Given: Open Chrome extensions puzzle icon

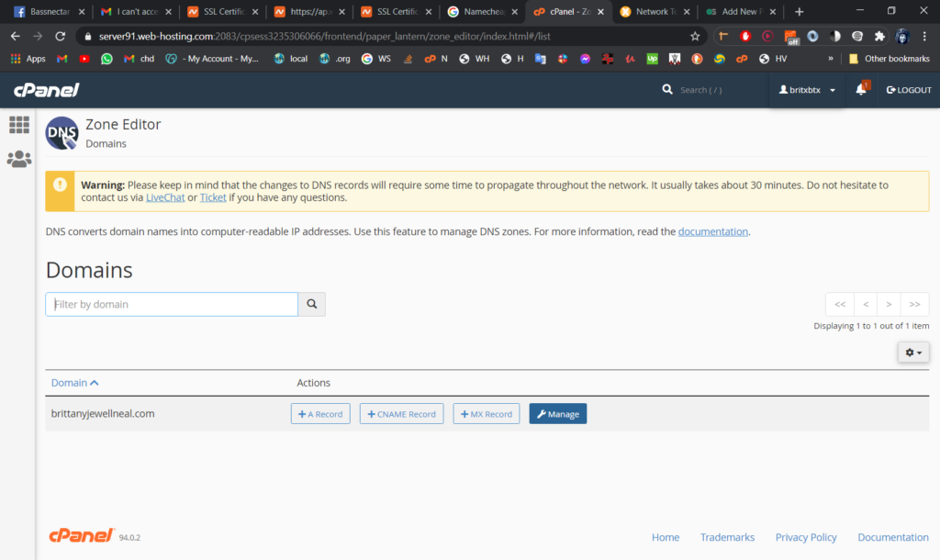Looking at the screenshot, I should (x=879, y=36).
